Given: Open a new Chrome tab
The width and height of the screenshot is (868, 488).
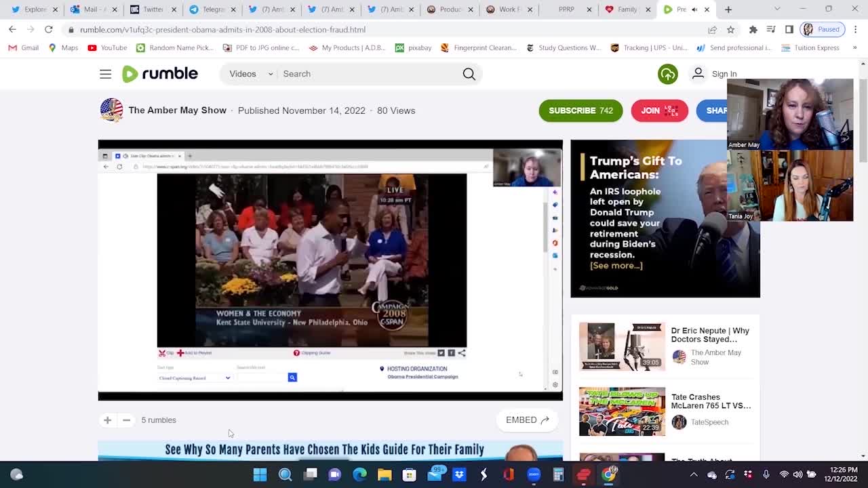Looking at the screenshot, I should [728, 9].
